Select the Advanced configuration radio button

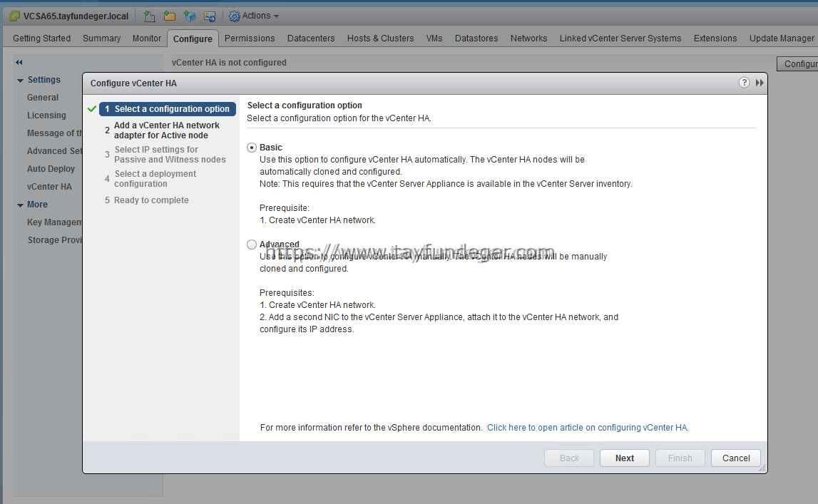pyautogui.click(x=252, y=245)
